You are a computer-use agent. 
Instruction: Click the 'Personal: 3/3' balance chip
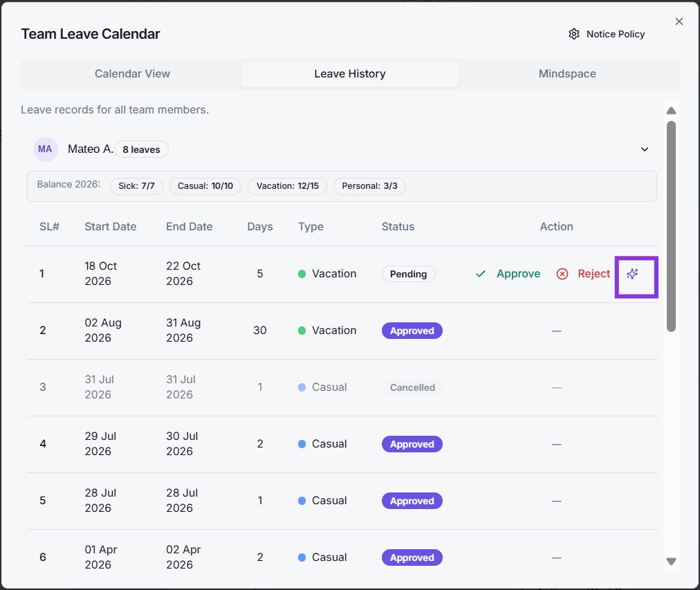pos(369,186)
